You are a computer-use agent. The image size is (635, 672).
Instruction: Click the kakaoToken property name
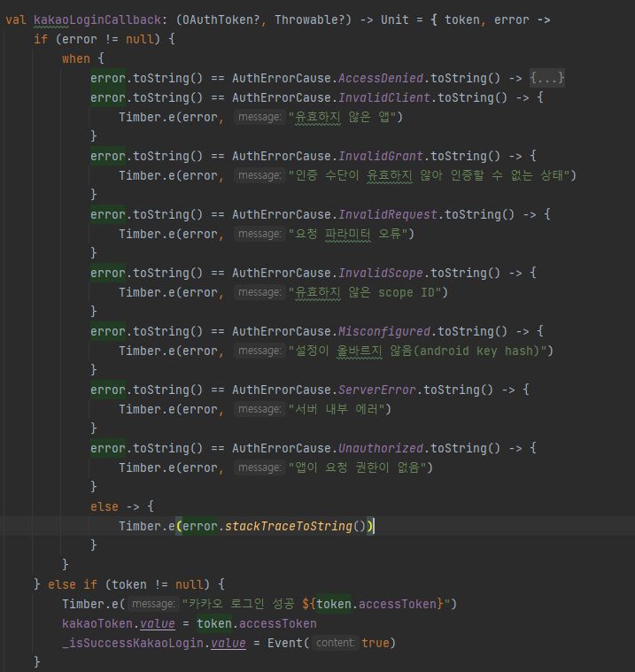tap(97, 623)
